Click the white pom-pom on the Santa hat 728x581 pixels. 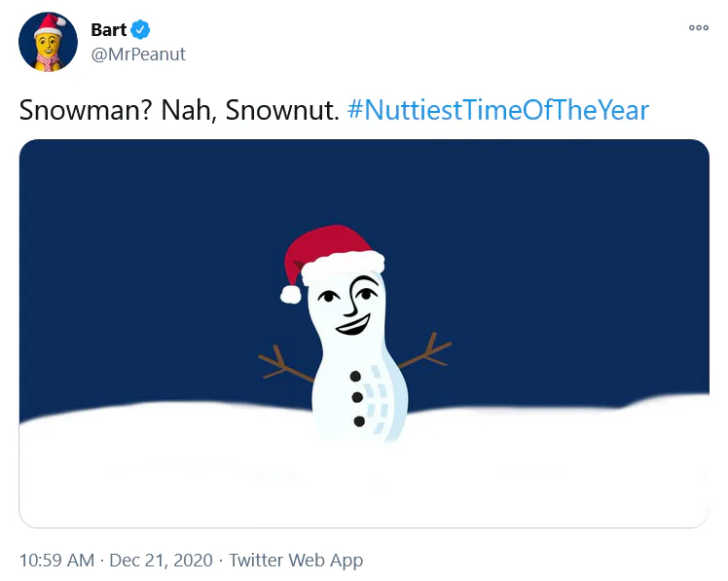pyautogui.click(x=291, y=294)
